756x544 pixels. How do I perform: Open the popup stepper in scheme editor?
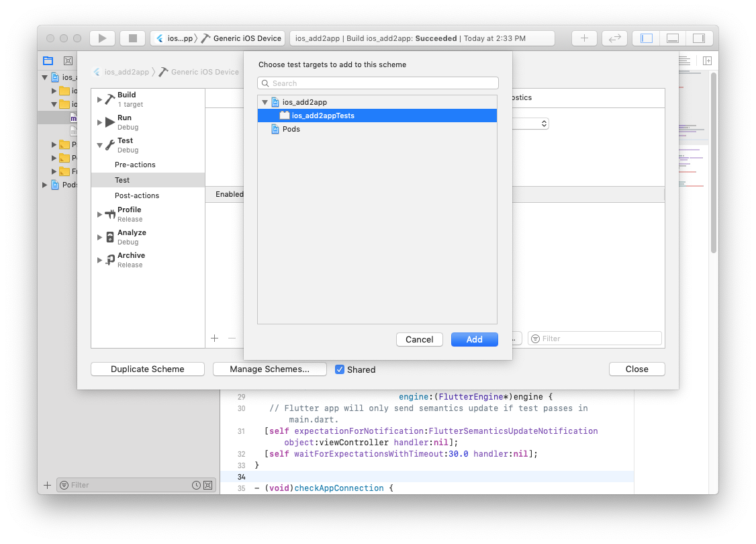click(544, 124)
